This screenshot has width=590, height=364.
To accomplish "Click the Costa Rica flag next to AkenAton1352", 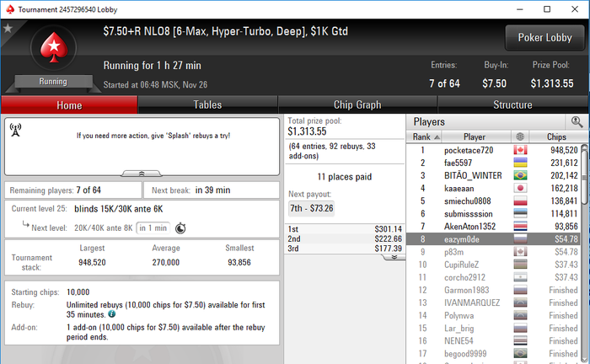I will [520, 227].
